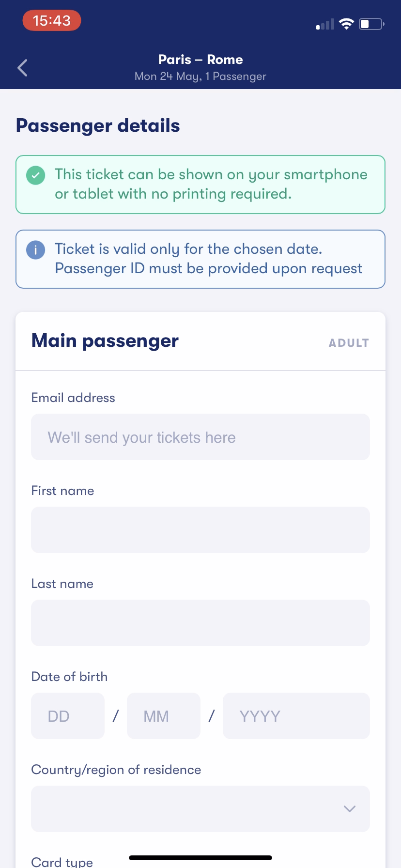The height and width of the screenshot is (868, 401).
Task: Tap the YYYY year of birth field
Action: tap(296, 716)
